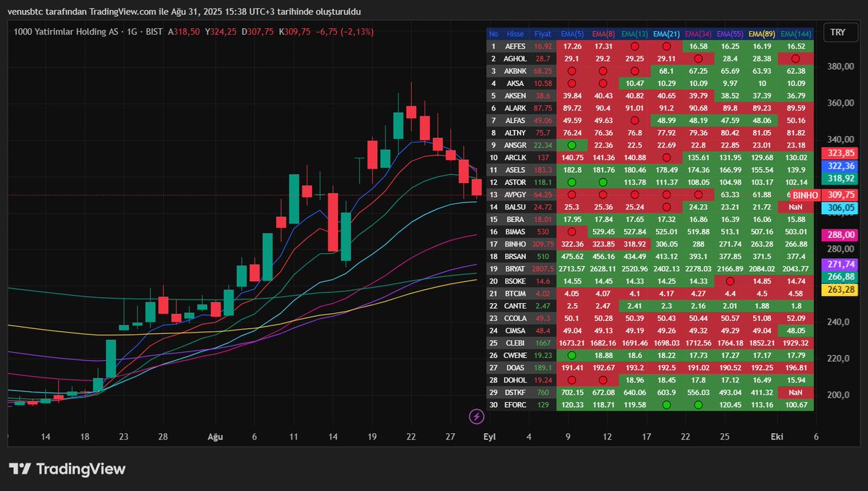Image resolution: width=868 pixels, height=491 pixels.
Task: Click the Ağu date axis label
Action: pos(216,437)
